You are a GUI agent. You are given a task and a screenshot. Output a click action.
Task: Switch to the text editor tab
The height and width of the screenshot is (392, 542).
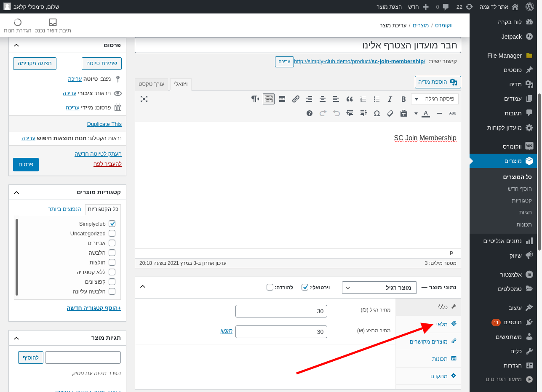(152, 84)
